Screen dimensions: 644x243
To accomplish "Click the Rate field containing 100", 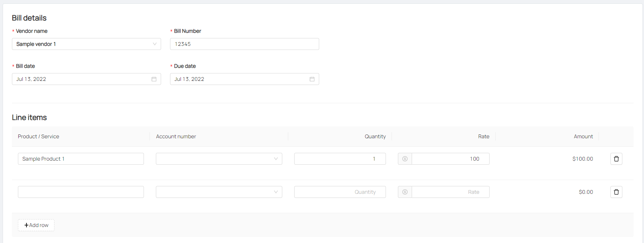I will tap(450, 159).
